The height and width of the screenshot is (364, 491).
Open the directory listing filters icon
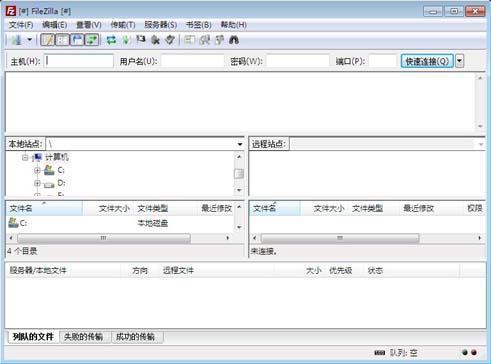189,40
